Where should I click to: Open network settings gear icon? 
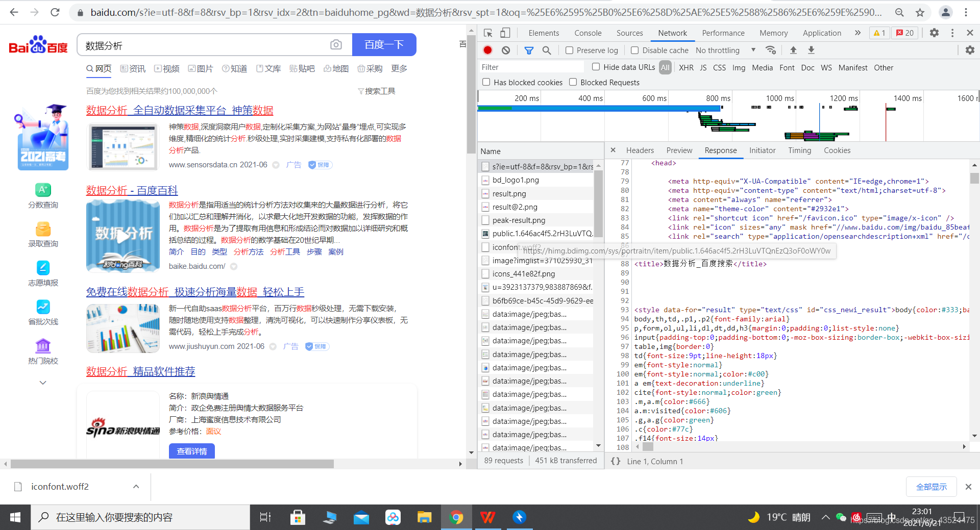tap(970, 50)
